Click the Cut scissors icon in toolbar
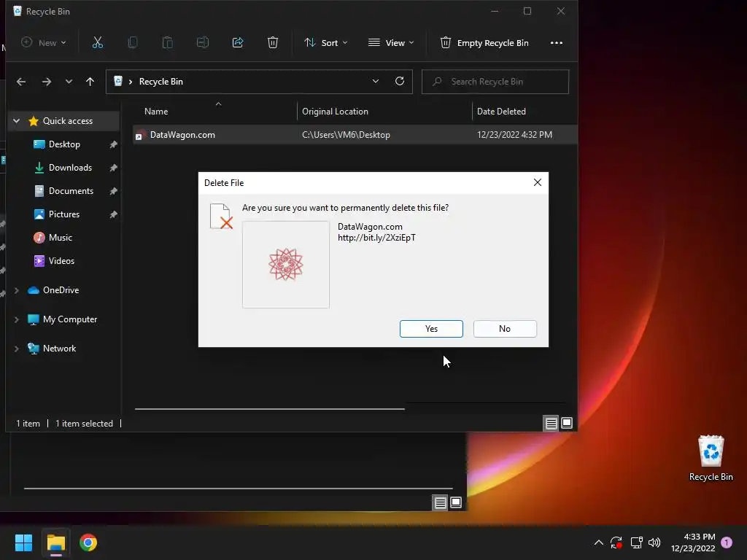 [97, 42]
